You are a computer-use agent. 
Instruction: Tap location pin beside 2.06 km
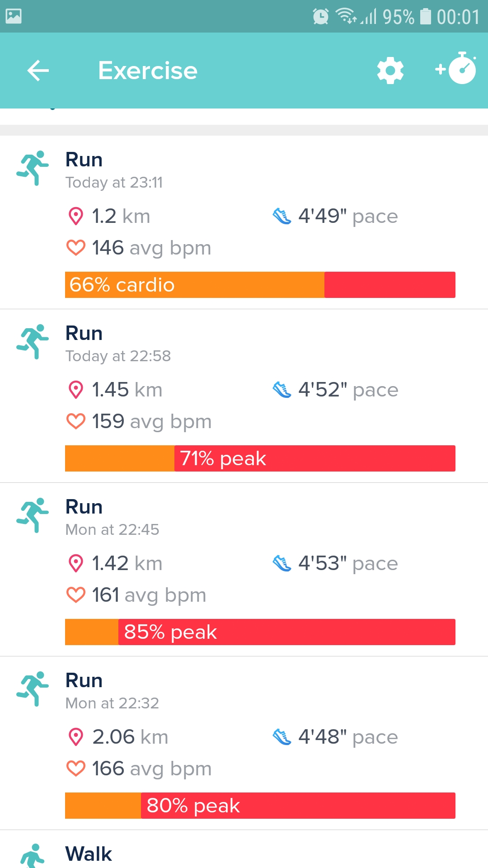click(76, 737)
